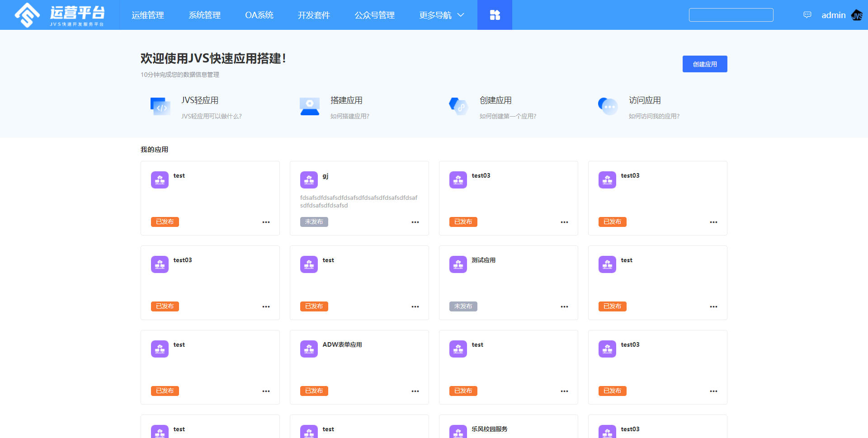
Task: Click the 访问应用 guide title
Action: tap(645, 100)
